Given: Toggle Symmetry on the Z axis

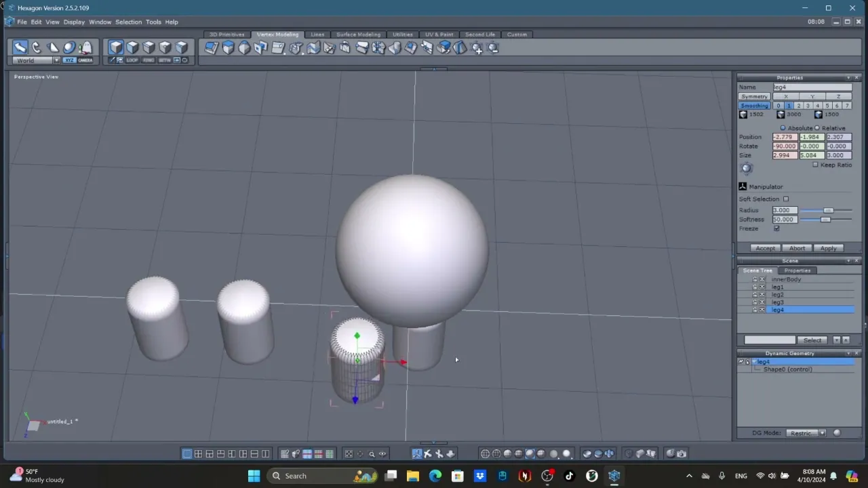Looking at the screenshot, I should point(839,96).
